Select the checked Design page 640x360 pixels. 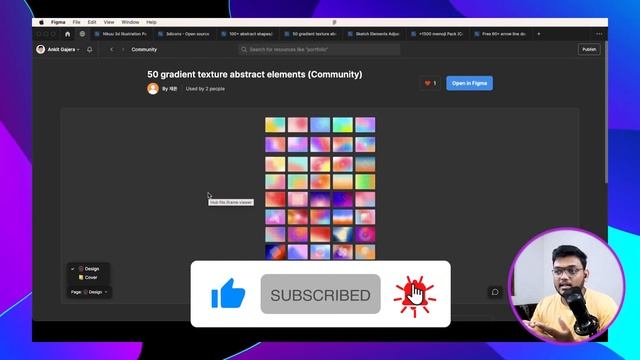pyautogui.click(x=88, y=269)
